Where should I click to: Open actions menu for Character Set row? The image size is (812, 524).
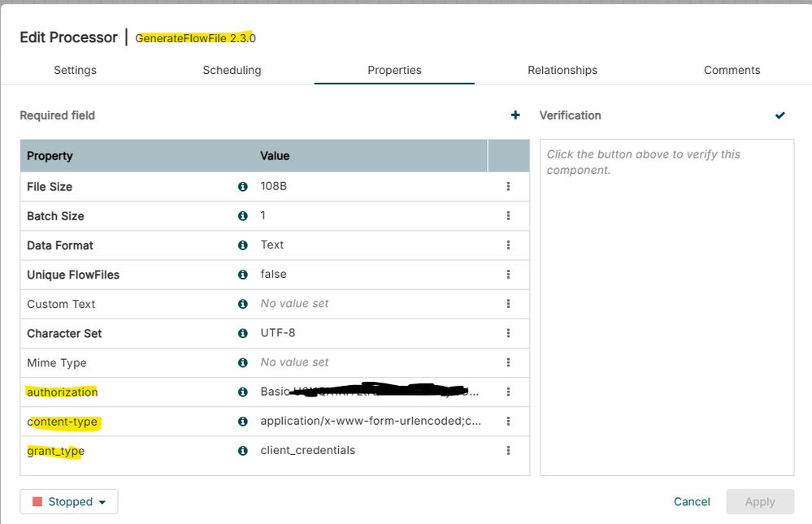[x=508, y=333]
